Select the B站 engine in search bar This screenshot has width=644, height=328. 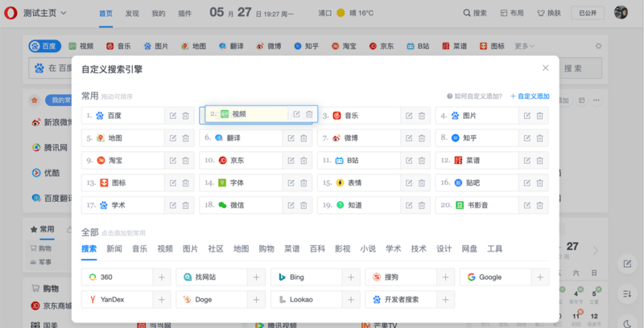pos(418,47)
